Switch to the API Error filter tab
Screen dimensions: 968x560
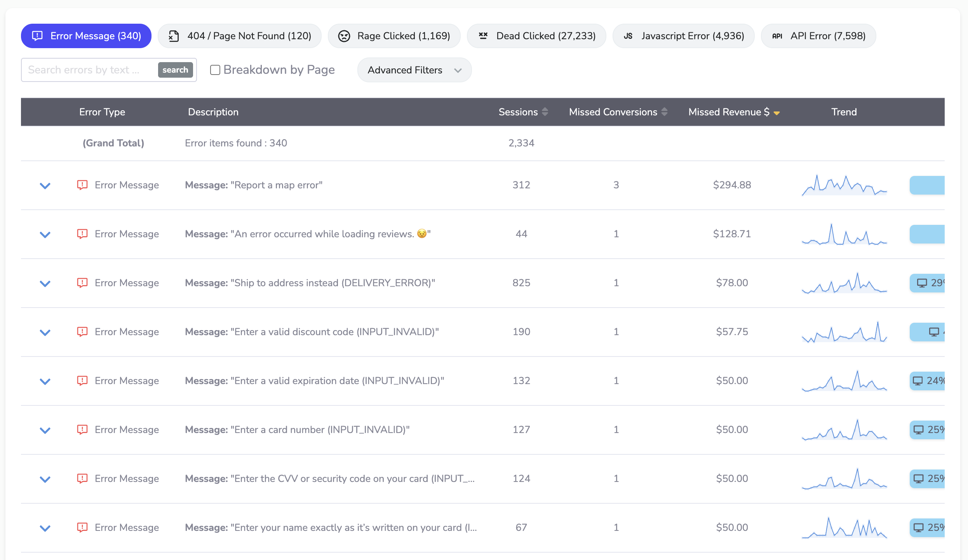tap(818, 36)
